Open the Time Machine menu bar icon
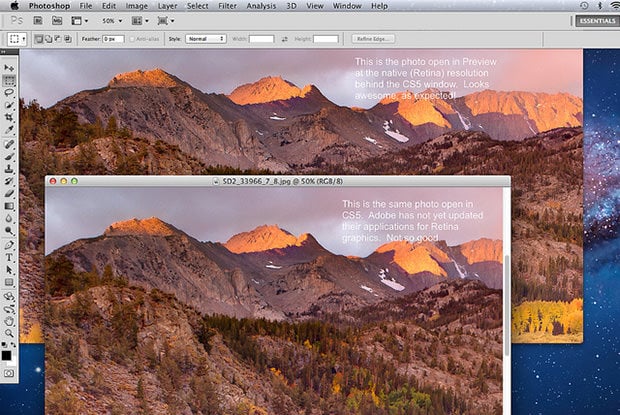Screen dimensions: 620x415 coord(584,6)
